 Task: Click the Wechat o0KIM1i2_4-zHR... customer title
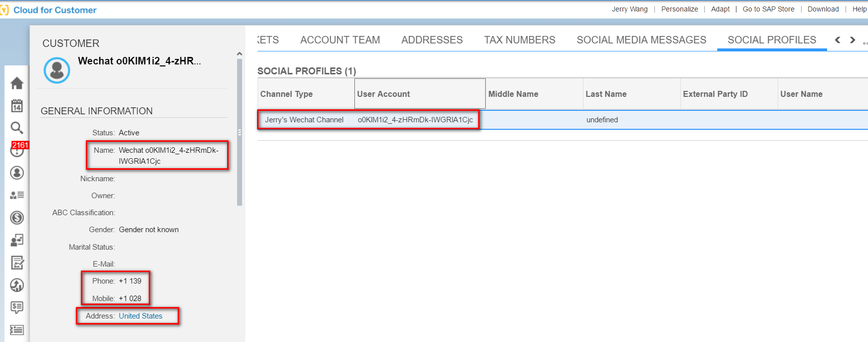pyautogui.click(x=139, y=61)
